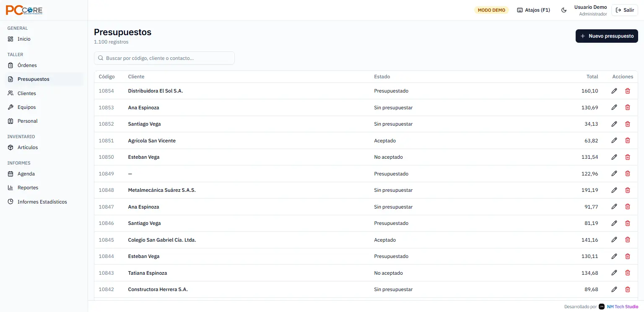Edit Metalmecánica Suárez quote 10848
The width and height of the screenshot is (644, 312).
tap(614, 190)
